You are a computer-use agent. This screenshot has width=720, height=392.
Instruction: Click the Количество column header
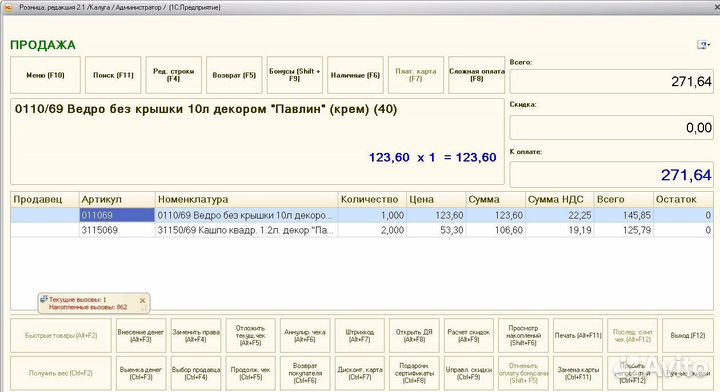pos(372,200)
